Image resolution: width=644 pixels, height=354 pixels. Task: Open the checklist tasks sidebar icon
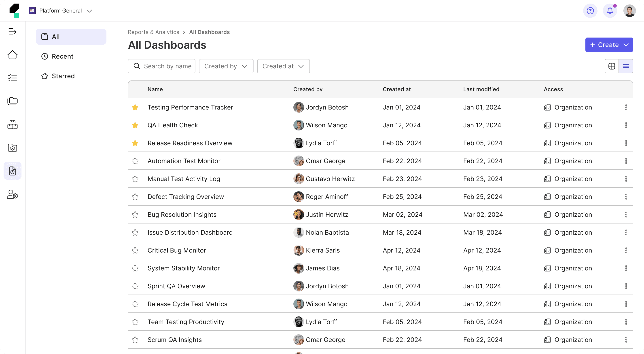(x=12, y=78)
